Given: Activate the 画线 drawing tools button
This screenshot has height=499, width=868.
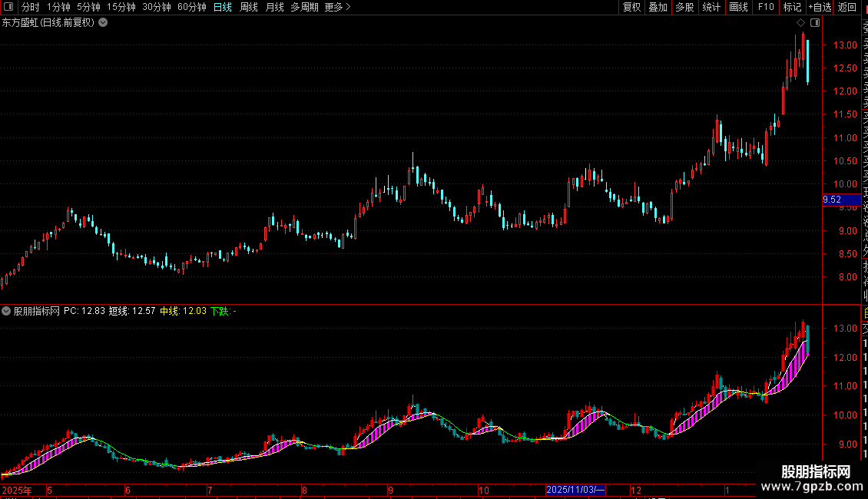Looking at the screenshot, I should pyautogui.click(x=738, y=7).
